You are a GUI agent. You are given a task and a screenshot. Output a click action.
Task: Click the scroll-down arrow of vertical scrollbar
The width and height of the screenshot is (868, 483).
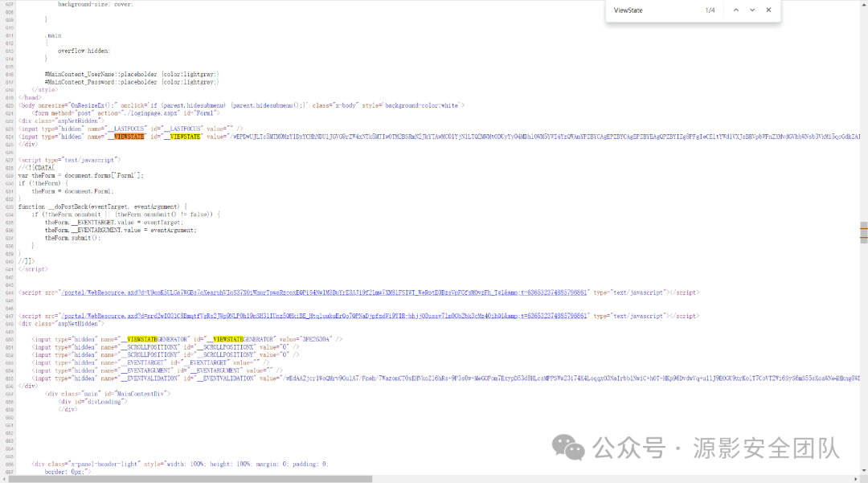tap(863, 472)
